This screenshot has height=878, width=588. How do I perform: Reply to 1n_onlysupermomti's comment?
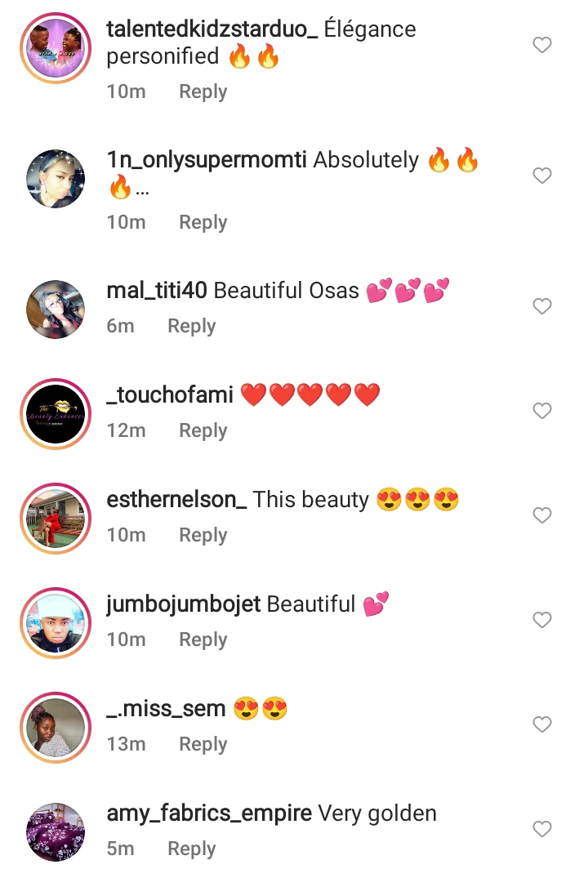click(x=203, y=222)
